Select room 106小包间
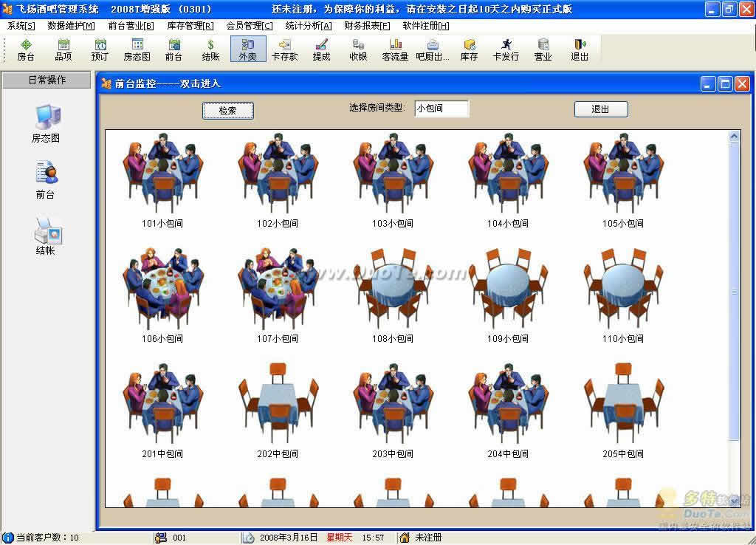Viewport: 756px width, 545px height. 162,295
